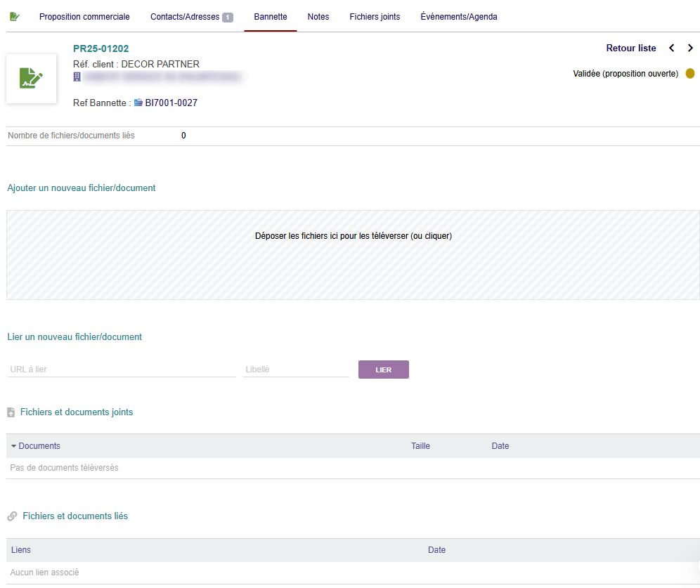Screen dimensions: 700x588
Task: Click the proposal icon beside the tabs
Action: [15, 16]
